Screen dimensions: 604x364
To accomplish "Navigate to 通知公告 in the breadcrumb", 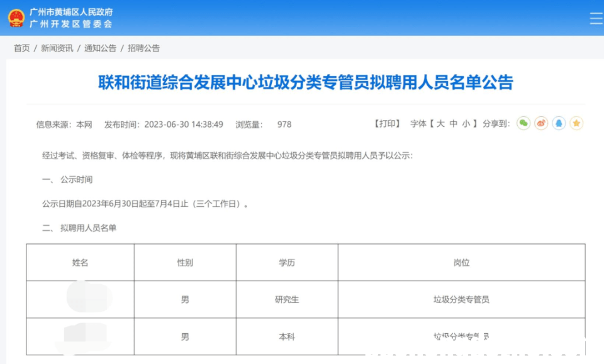I will [100, 48].
